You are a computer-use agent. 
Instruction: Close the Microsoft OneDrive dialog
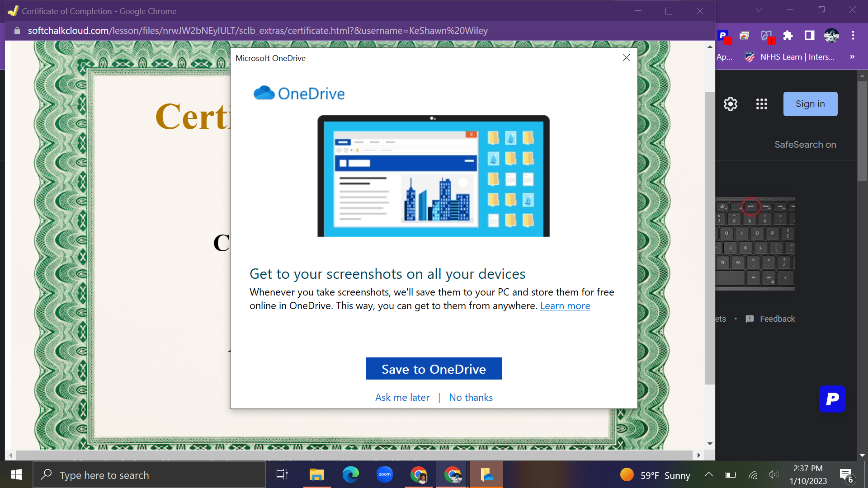coord(626,58)
